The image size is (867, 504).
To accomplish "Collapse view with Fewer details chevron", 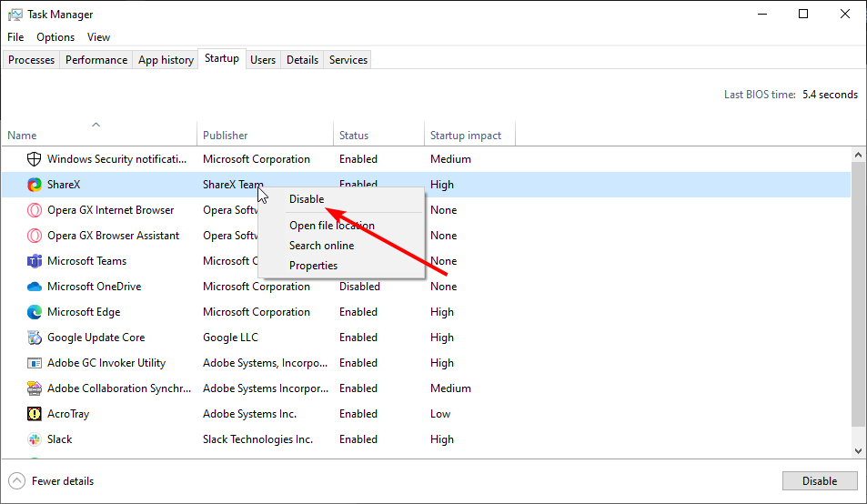I will pyautogui.click(x=16, y=481).
